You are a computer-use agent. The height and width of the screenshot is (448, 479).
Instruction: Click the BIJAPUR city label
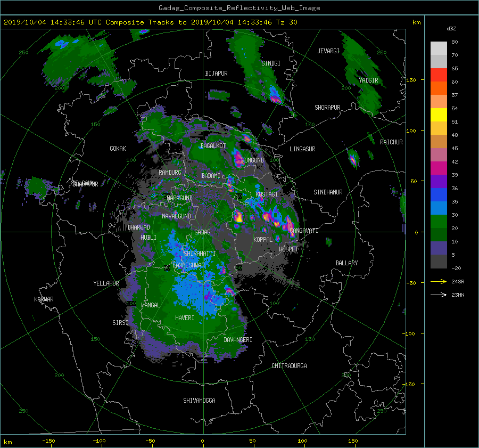click(216, 74)
